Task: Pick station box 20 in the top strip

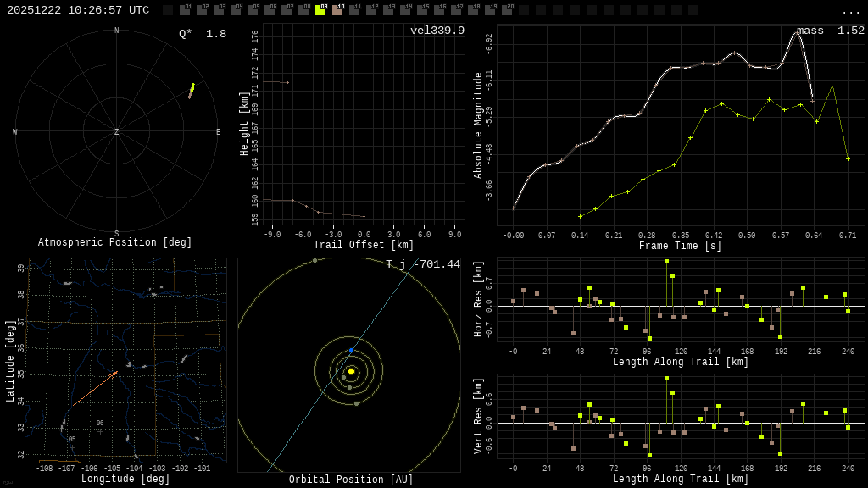Action: [x=507, y=10]
